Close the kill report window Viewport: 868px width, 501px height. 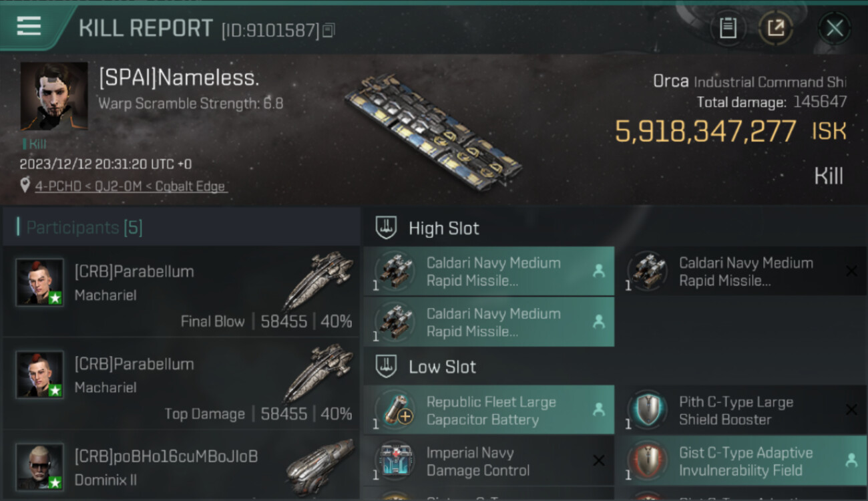[x=834, y=28]
